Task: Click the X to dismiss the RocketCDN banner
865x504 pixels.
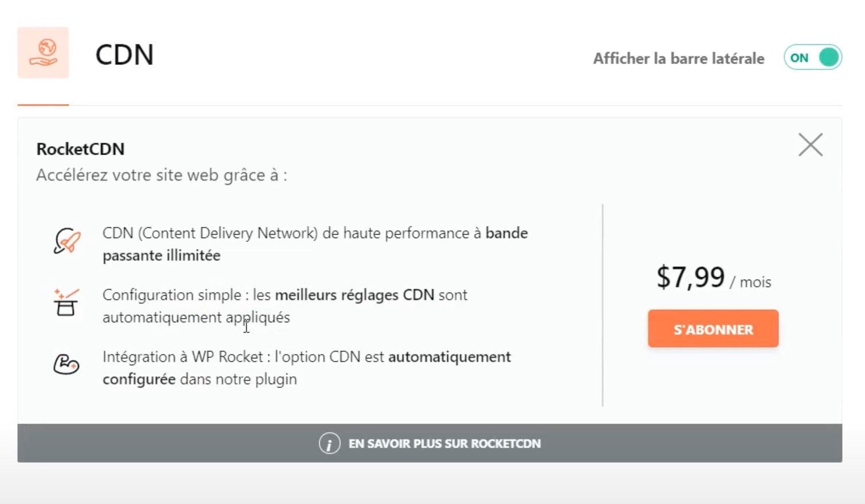Action: [x=809, y=145]
